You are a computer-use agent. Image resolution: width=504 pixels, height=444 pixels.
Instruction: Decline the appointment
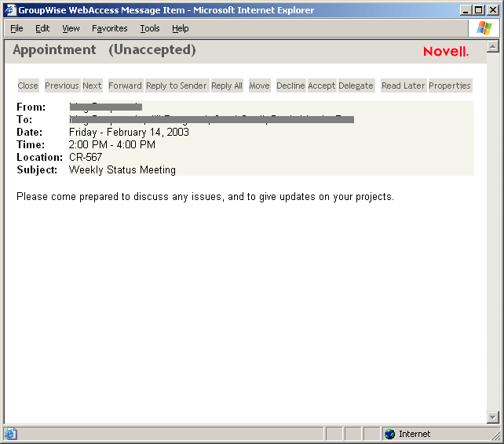coord(291,86)
